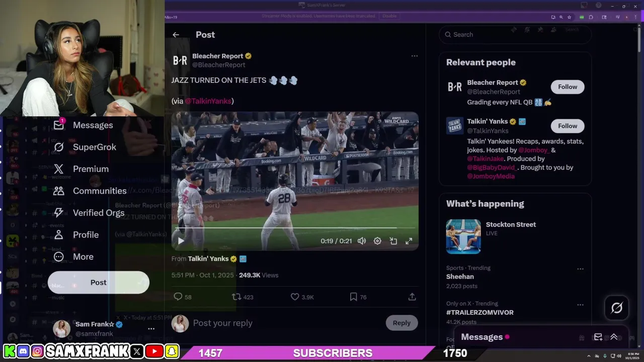Expand the video to fullscreen

tap(409, 241)
